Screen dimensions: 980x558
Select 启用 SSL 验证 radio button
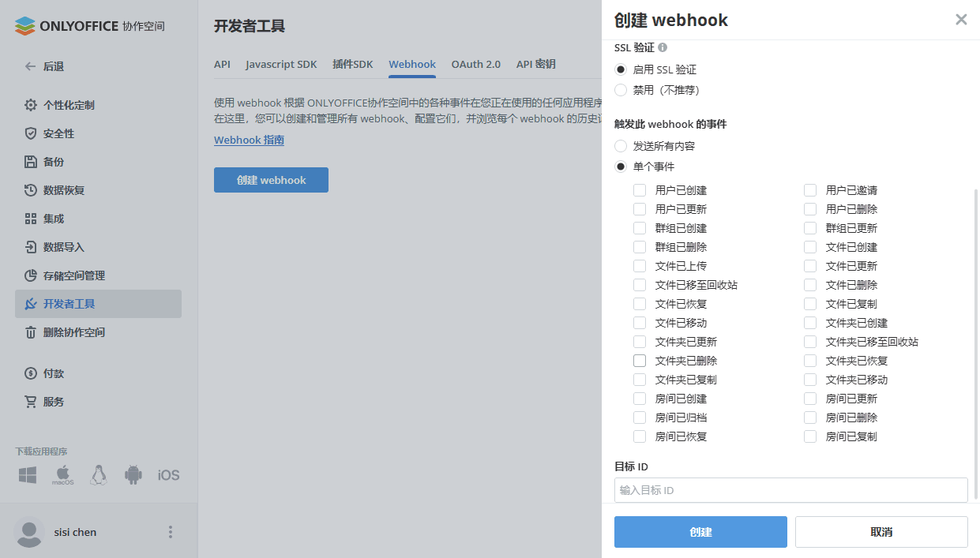[x=621, y=69]
